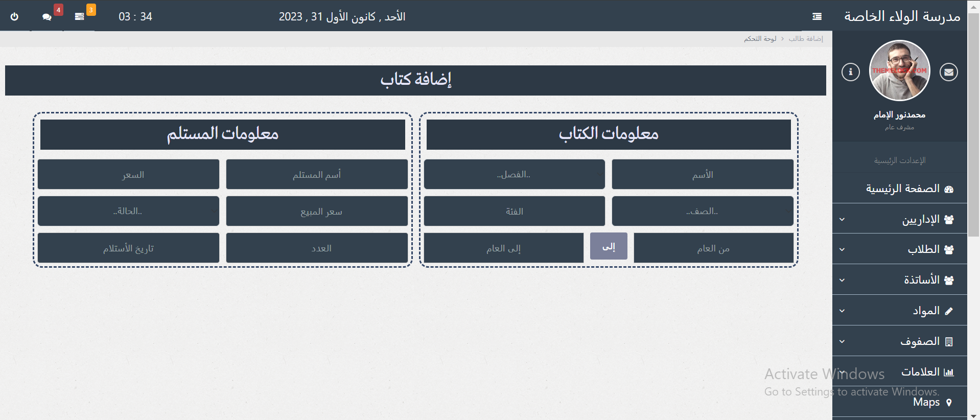Click the إلى button between year fields
The width and height of the screenshot is (980, 420).
coord(609,246)
